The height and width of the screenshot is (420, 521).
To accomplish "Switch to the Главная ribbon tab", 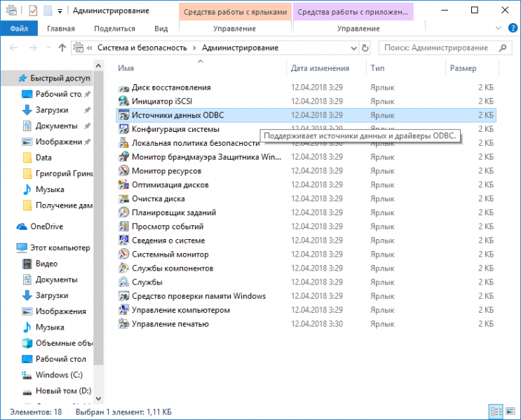I will tap(61, 29).
